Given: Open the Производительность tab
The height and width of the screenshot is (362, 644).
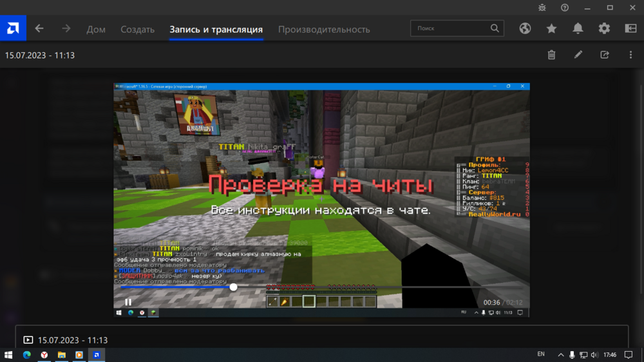Looking at the screenshot, I should [324, 29].
